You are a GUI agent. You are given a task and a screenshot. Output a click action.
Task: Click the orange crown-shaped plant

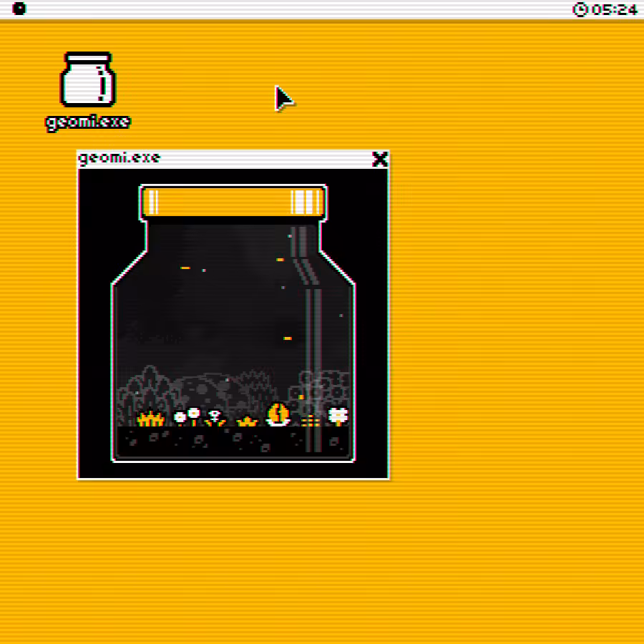click(x=247, y=421)
